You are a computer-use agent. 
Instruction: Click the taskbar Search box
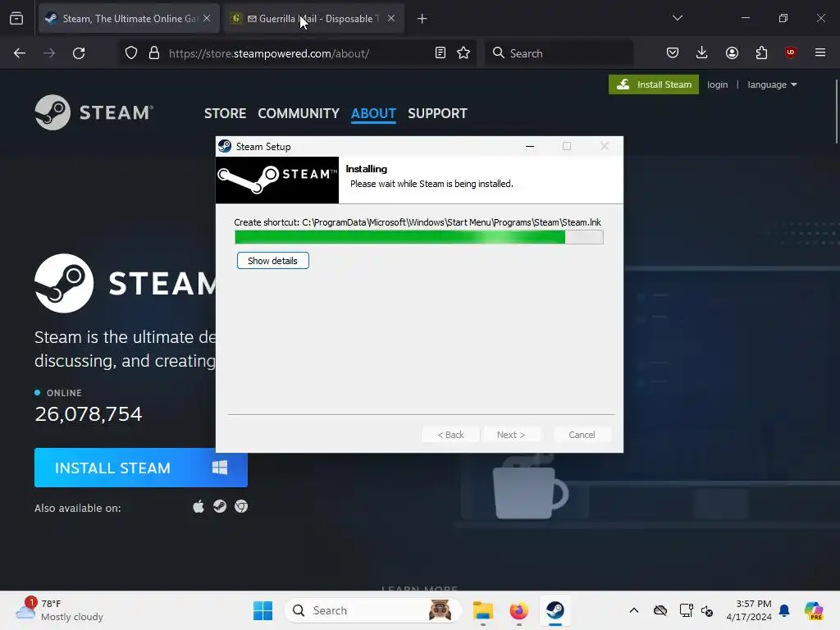click(x=373, y=610)
